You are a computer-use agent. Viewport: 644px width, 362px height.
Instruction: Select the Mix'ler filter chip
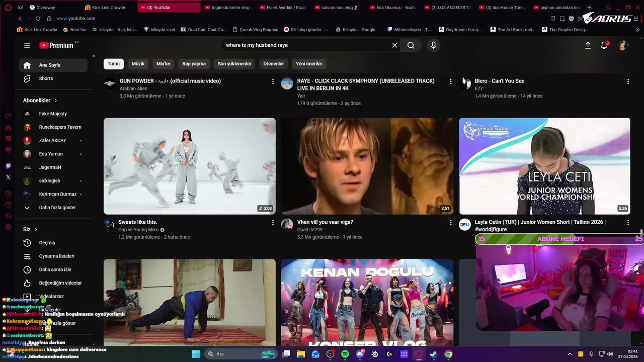[x=164, y=64]
